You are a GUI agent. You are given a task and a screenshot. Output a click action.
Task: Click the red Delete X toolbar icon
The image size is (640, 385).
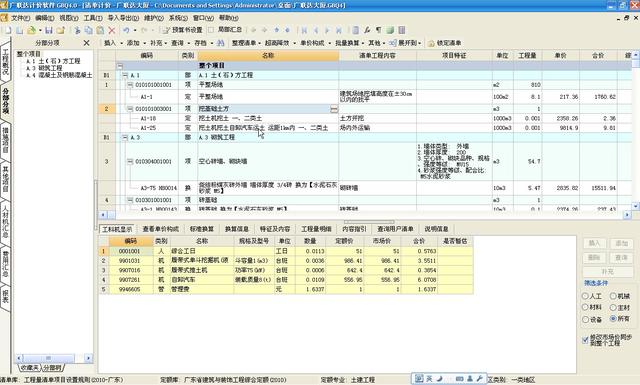[112, 30]
